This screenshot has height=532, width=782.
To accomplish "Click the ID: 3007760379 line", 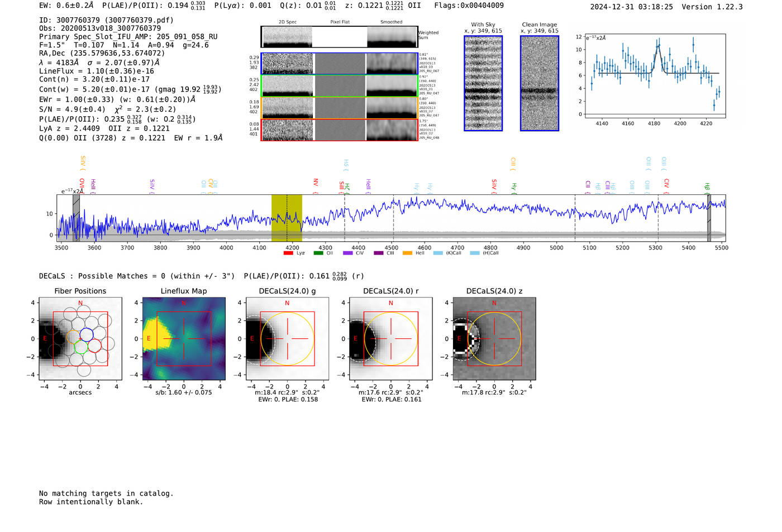I will click(106, 20).
